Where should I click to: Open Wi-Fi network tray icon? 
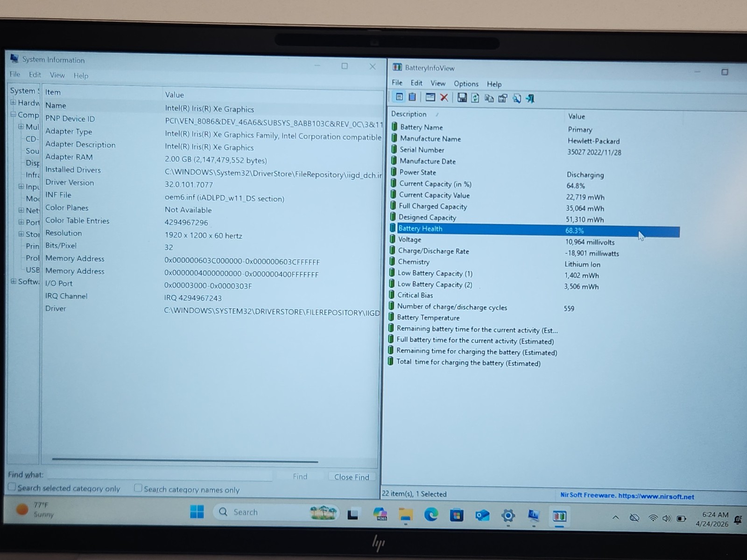(x=653, y=518)
